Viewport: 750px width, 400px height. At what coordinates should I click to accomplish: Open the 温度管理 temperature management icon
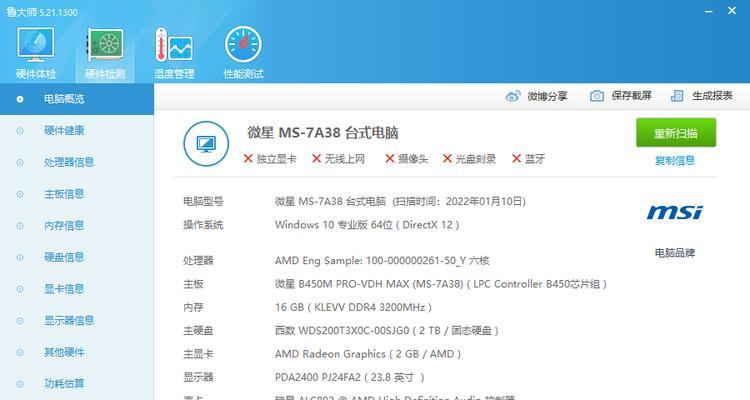point(174,45)
